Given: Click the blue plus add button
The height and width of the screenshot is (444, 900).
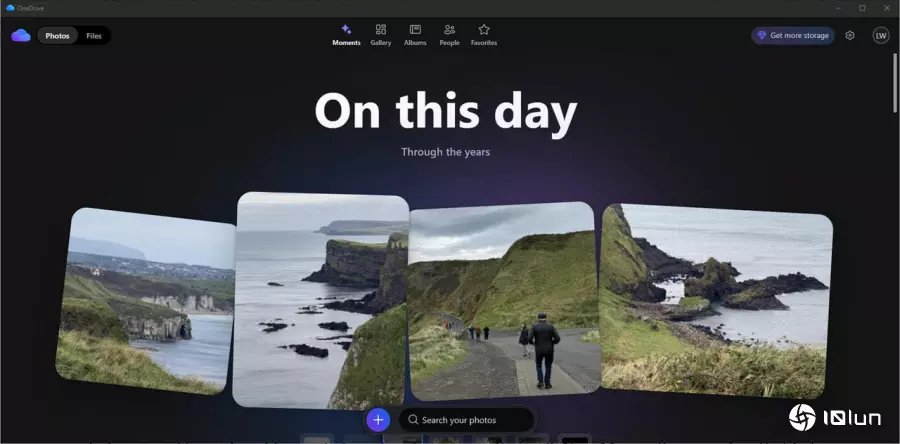Looking at the screenshot, I should pos(377,419).
